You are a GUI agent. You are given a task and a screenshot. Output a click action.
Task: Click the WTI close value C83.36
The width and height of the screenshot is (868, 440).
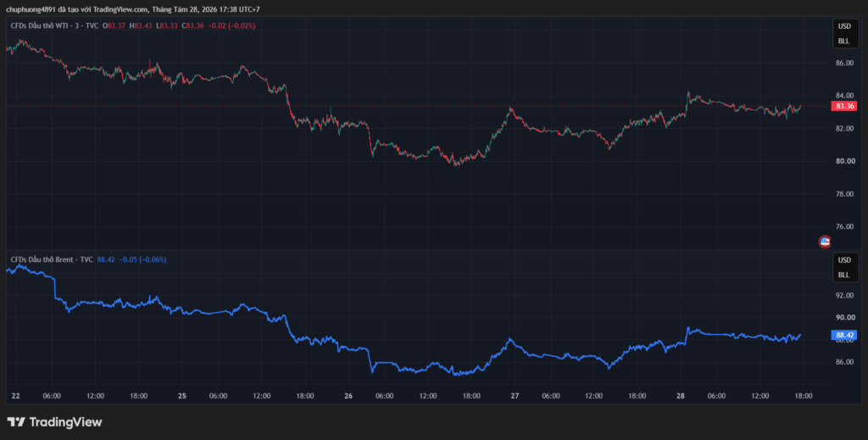193,25
